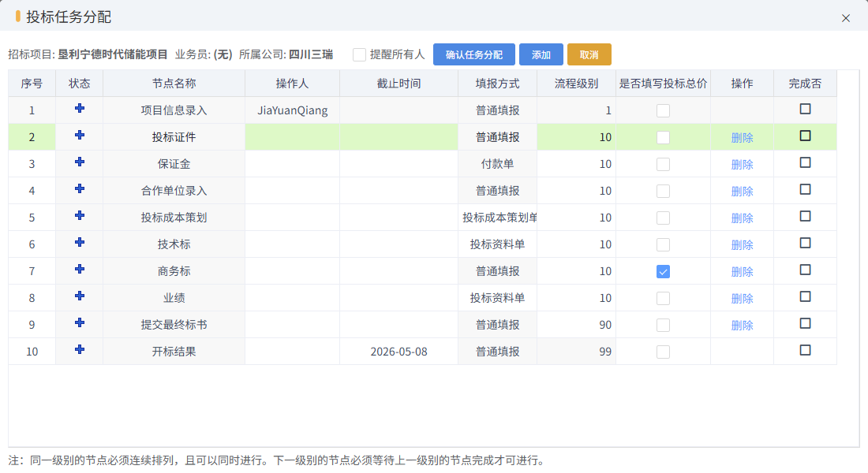Click 投标资料单 in the 技术标 row

click(497, 244)
